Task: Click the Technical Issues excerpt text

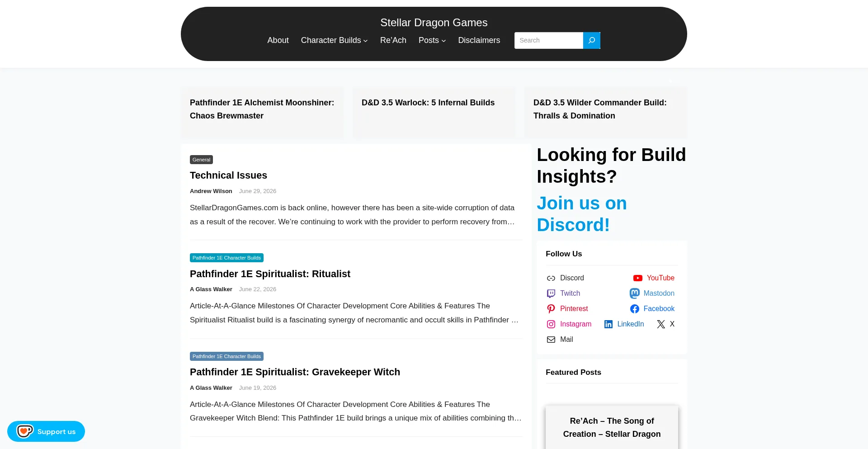Action: click(x=352, y=215)
